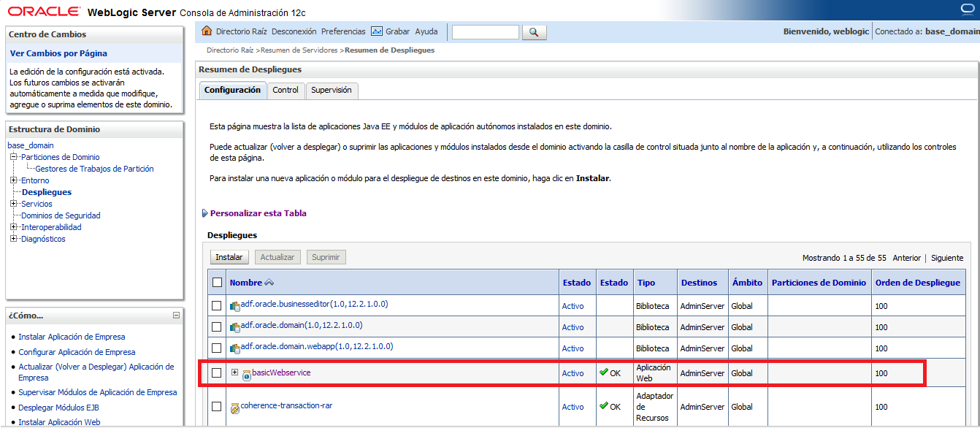
Task: Click the library icon of adf.oracle.businesseditor
Action: point(234,306)
